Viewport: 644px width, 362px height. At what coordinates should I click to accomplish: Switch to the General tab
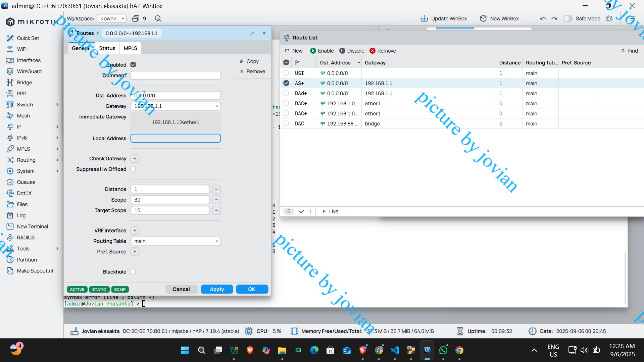(81, 48)
